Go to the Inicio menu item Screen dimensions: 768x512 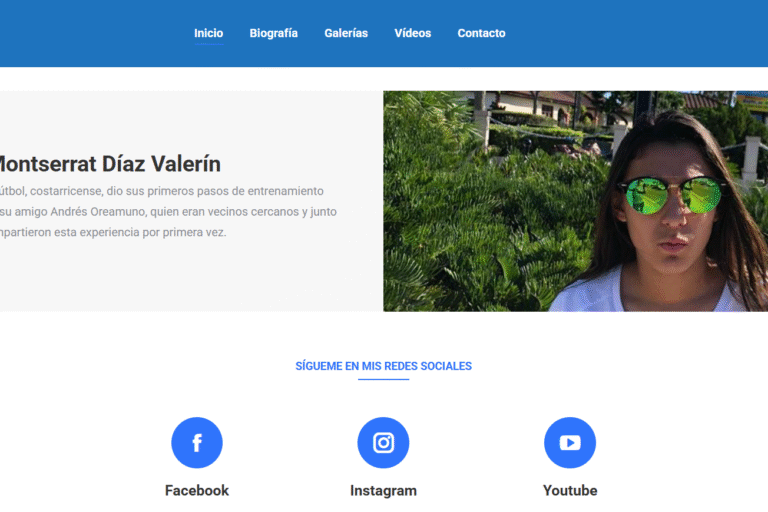(x=209, y=33)
